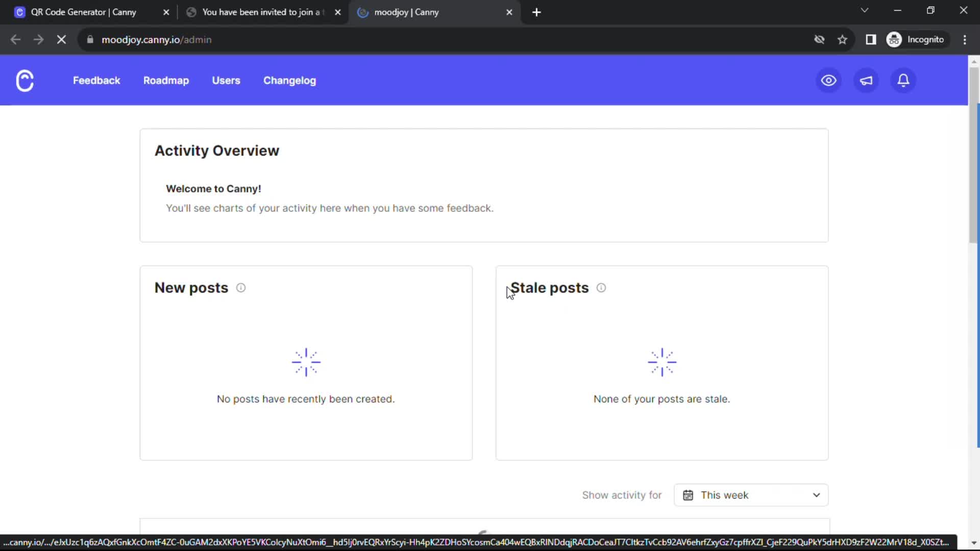980x551 pixels.
Task: Click the megaphone announcements icon
Action: point(866,80)
